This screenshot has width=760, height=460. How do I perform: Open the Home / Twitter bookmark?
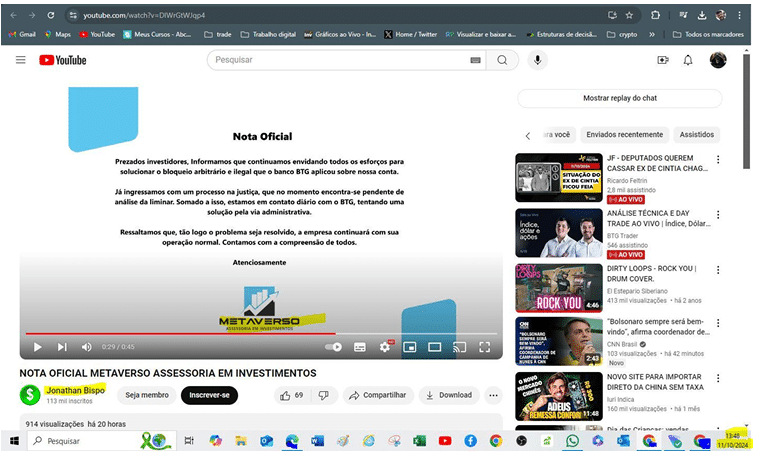[x=411, y=34]
